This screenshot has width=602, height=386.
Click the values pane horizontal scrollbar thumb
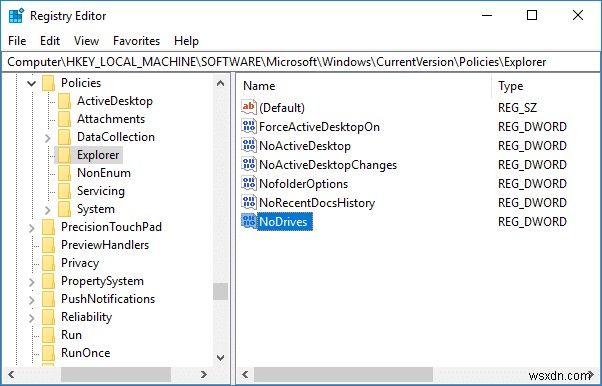coord(343,374)
